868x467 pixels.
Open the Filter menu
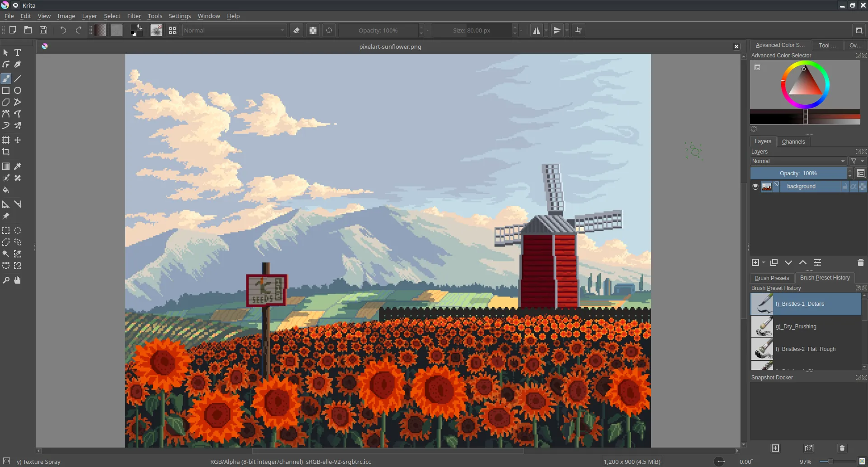(134, 16)
